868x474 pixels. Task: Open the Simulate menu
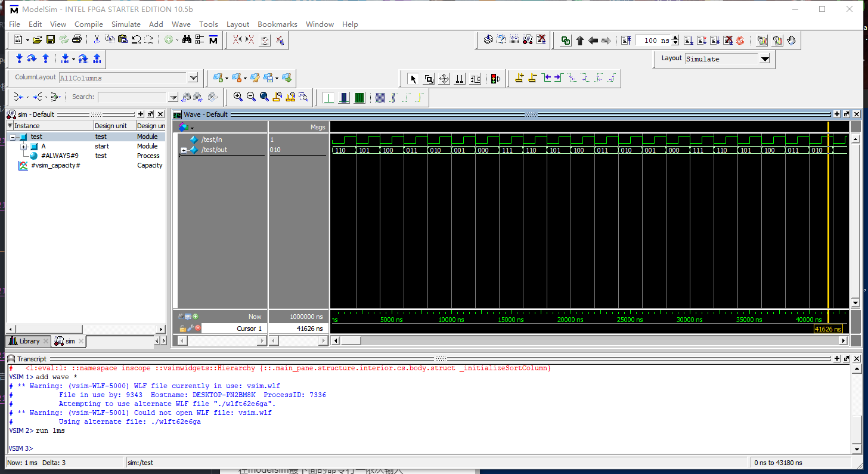[x=126, y=24]
